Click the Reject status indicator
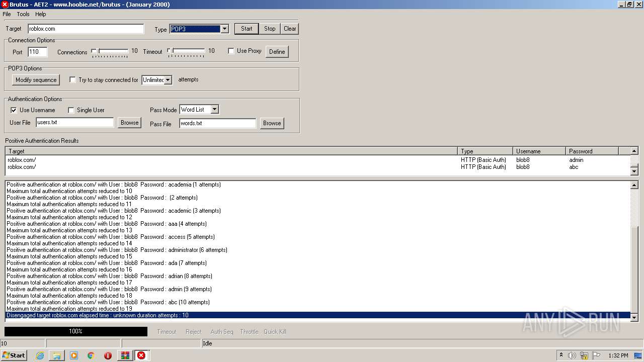The image size is (644, 362). pyautogui.click(x=193, y=332)
